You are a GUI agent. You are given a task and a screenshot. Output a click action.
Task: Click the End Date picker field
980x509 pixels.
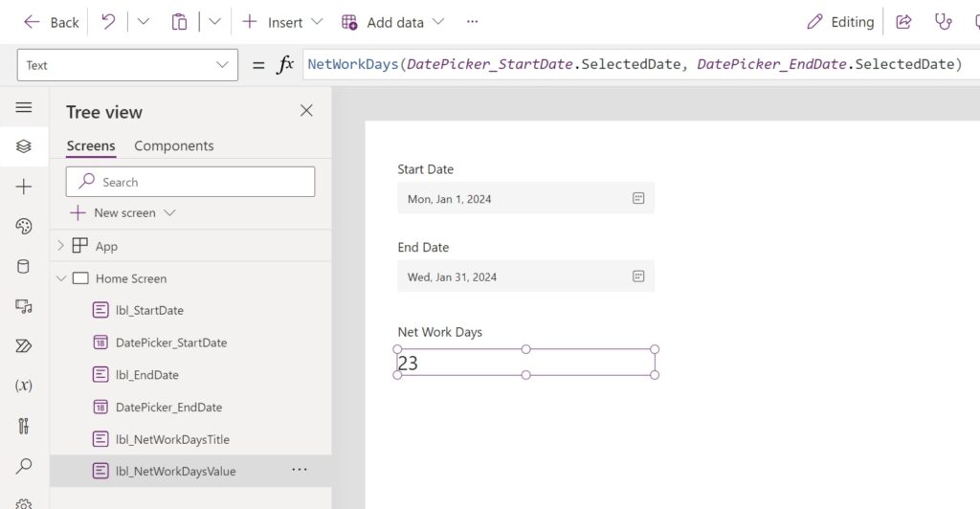coord(525,277)
